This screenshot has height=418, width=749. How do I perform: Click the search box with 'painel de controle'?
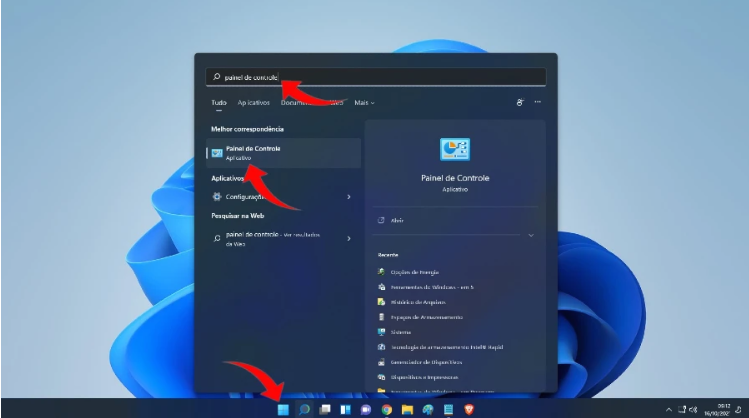click(376, 77)
